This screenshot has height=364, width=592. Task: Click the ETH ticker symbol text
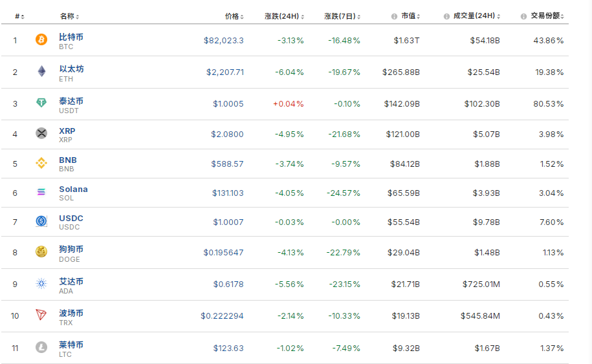[x=66, y=80]
